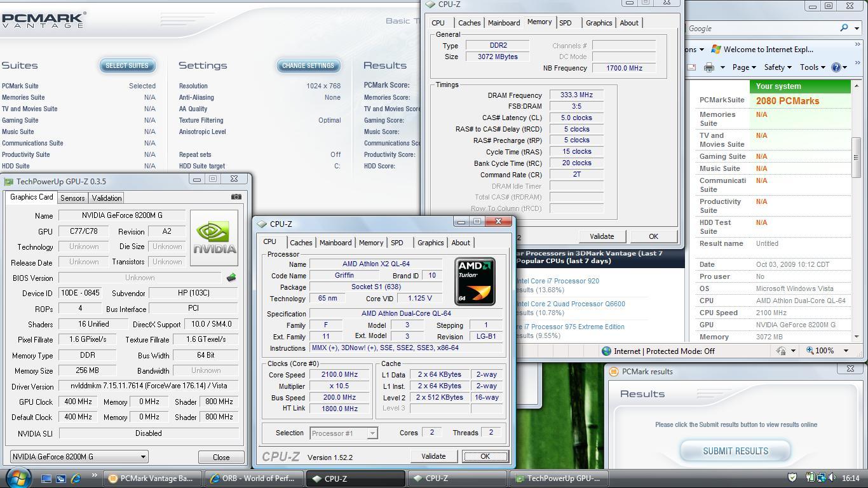This screenshot has height=488, width=868.
Task: Click the printer icon in the Internet Explorer toolbar
Action: (x=709, y=67)
